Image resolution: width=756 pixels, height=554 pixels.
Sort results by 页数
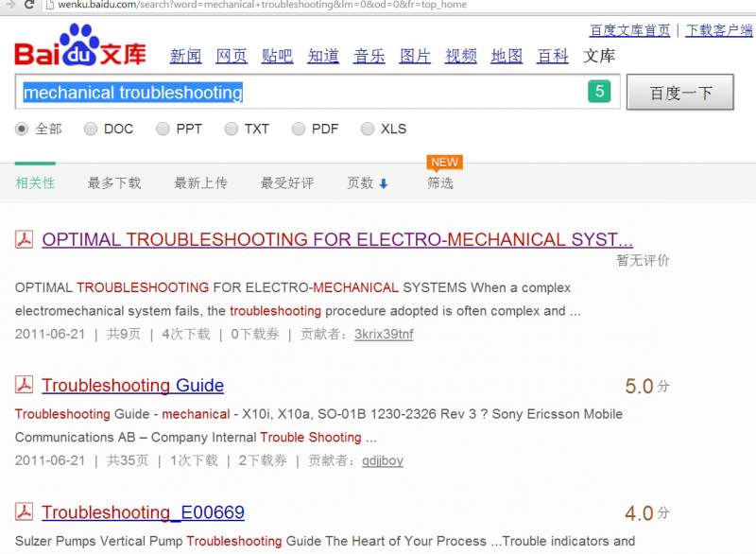(360, 182)
